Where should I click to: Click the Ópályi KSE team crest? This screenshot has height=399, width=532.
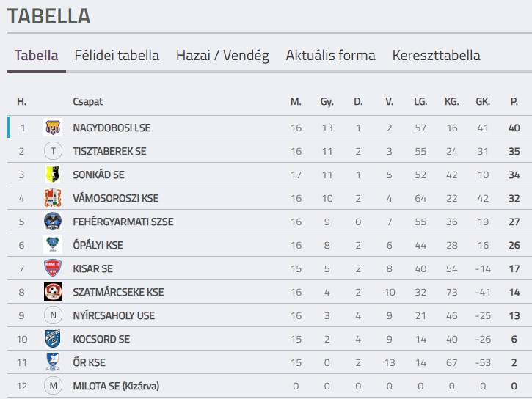point(53,245)
